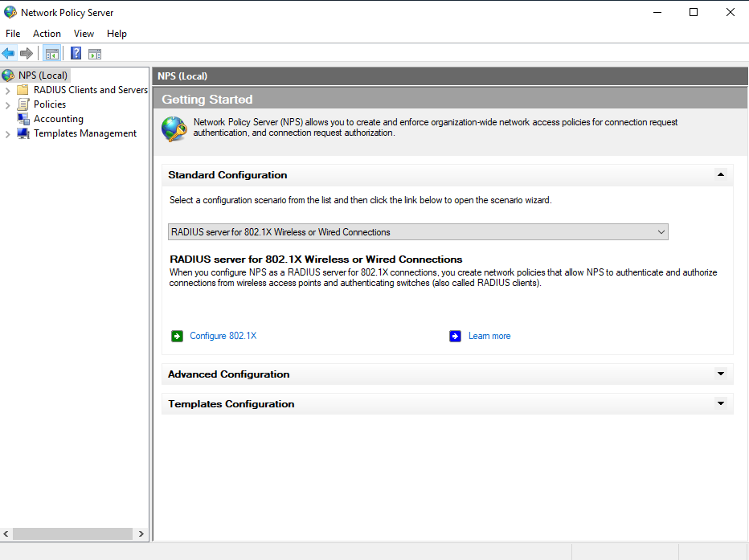
Task: Click the green arrow icon beside Configure 802.1X
Action: coord(178,336)
